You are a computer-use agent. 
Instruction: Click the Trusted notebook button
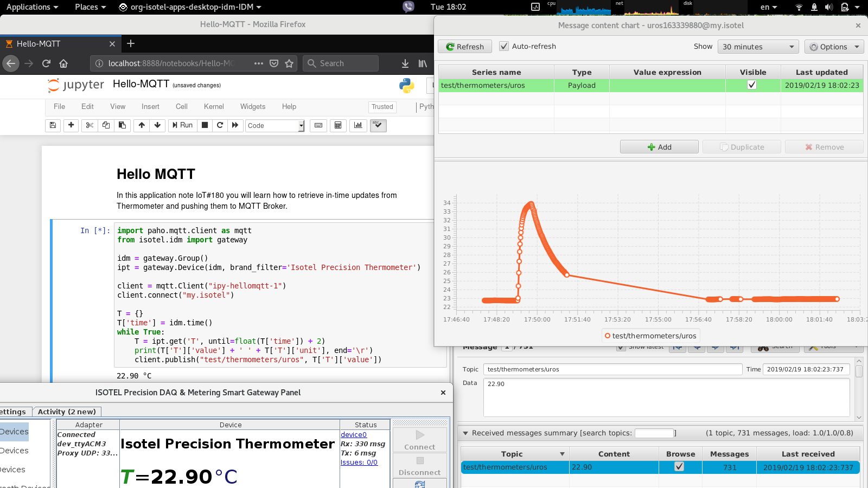[x=382, y=107]
